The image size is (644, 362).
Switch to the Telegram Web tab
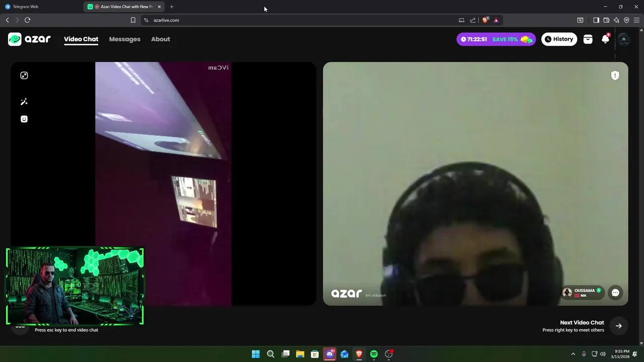point(41,7)
